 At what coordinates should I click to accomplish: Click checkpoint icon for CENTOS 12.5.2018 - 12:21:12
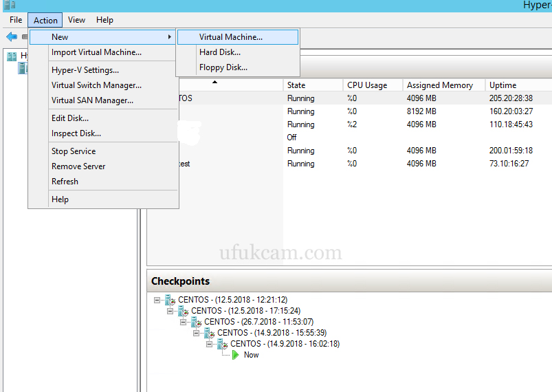point(170,300)
